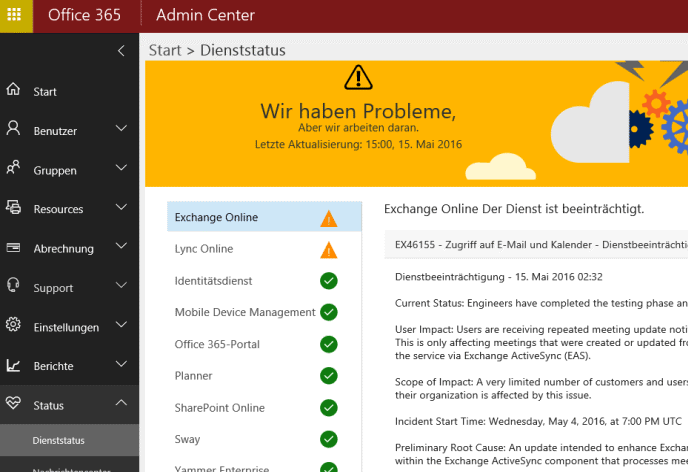Click Mobile Device Management green checkmark
Image resolution: width=688 pixels, height=472 pixels.
coord(329,312)
